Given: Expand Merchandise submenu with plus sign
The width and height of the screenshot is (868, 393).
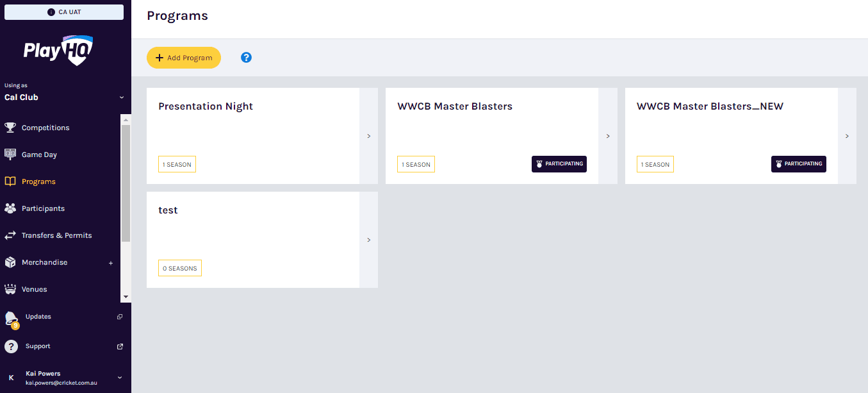Looking at the screenshot, I should click(111, 263).
